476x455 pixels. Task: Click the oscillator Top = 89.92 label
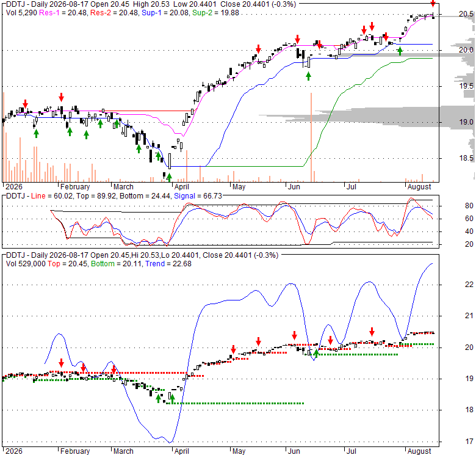point(96,196)
